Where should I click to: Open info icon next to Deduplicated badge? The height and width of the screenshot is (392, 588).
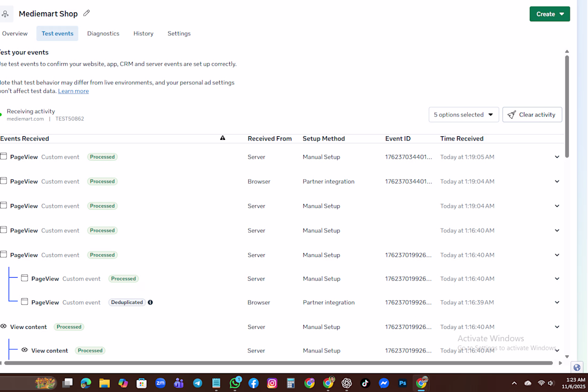tap(150, 302)
